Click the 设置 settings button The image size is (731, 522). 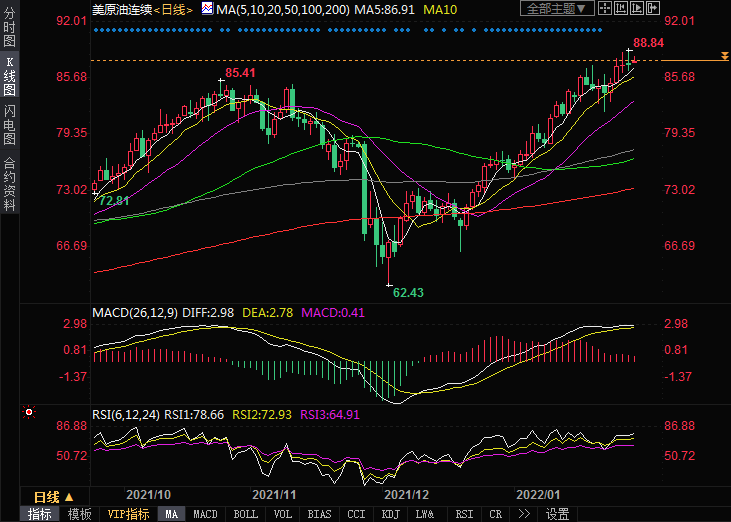coord(557,514)
